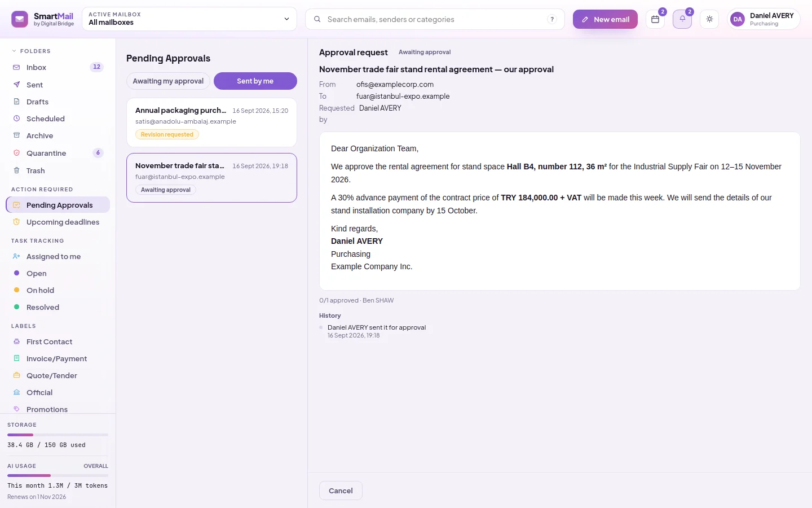Open the notifications bell icon
This screenshot has width=812, height=508.
[682, 19]
